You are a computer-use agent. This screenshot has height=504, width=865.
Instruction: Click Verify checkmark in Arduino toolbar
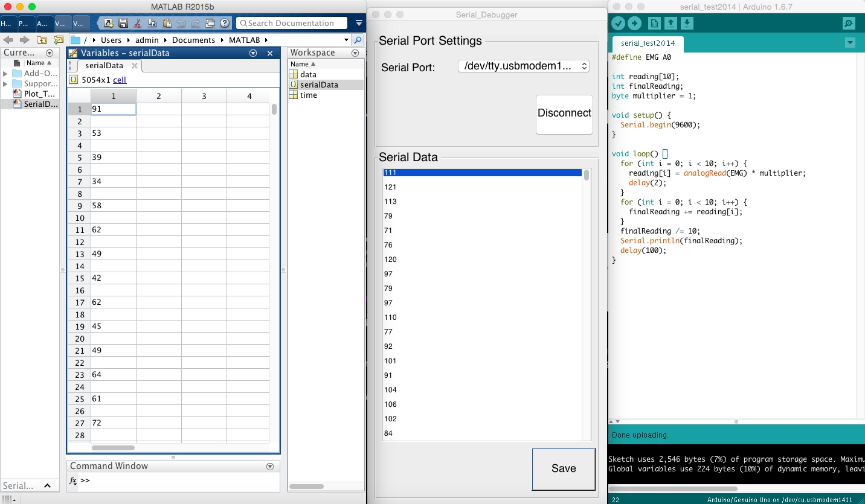[618, 24]
